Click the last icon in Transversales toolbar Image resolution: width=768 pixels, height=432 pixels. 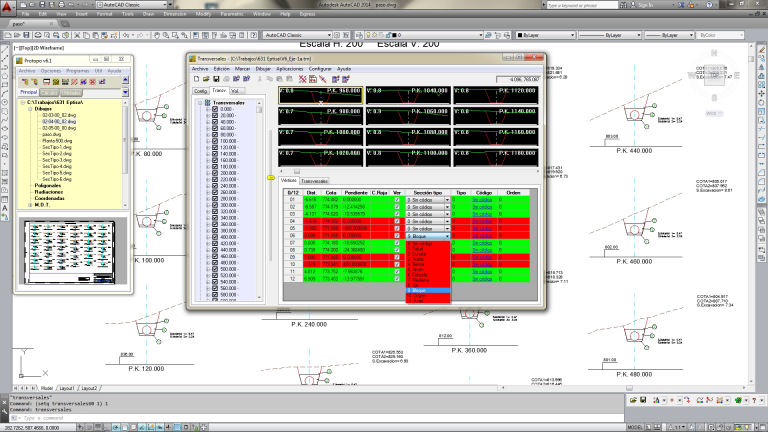click(x=346, y=79)
